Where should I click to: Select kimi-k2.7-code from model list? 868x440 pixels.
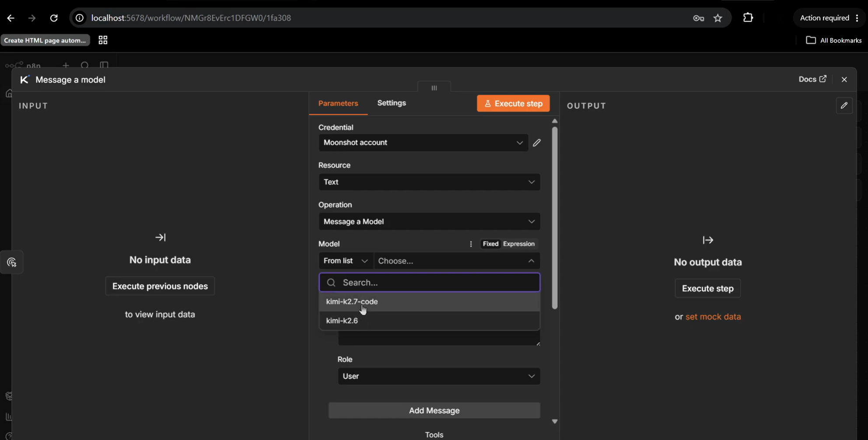click(x=429, y=302)
